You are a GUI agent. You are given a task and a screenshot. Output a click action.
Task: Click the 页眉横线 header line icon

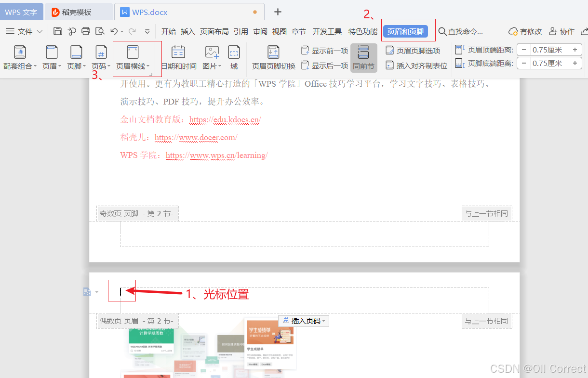[x=133, y=52]
